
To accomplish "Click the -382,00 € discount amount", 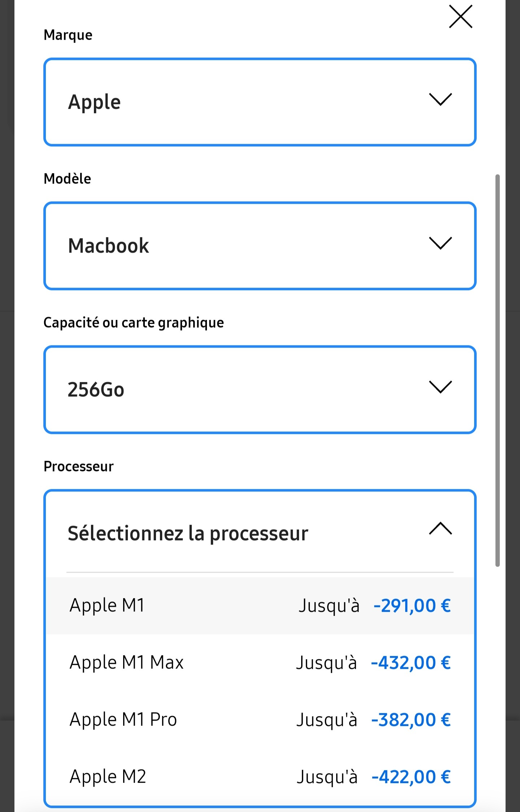I will click(411, 720).
